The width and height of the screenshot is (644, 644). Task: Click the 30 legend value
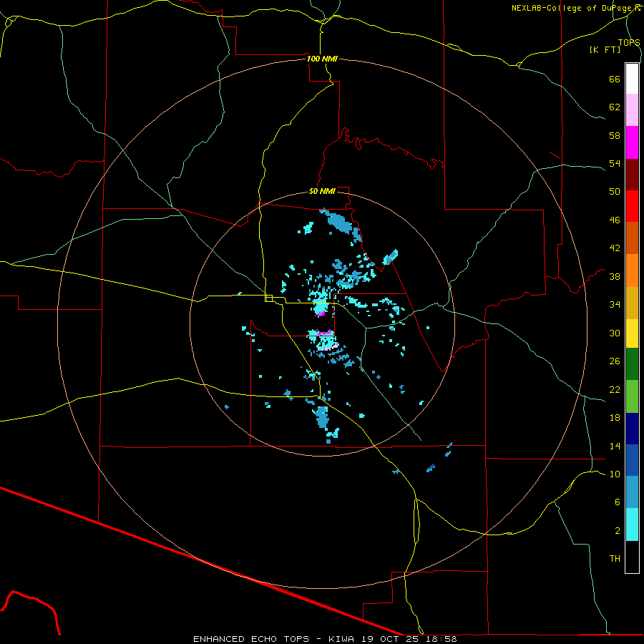coord(615,333)
